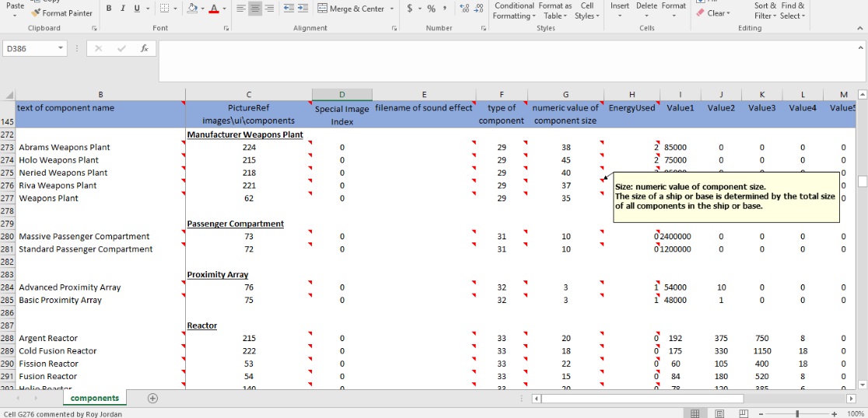This screenshot has width=868, height=418.
Task: Decrease indent
Action: coord(289,9)
